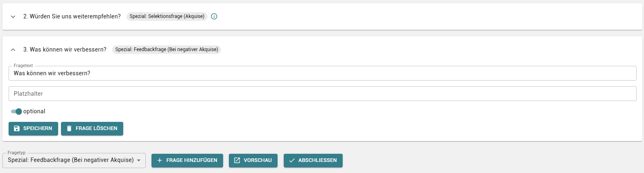Image resolution: width=644 pixels, height=173 pixels.
Task: Click the trash can icon
Action: 69,128
